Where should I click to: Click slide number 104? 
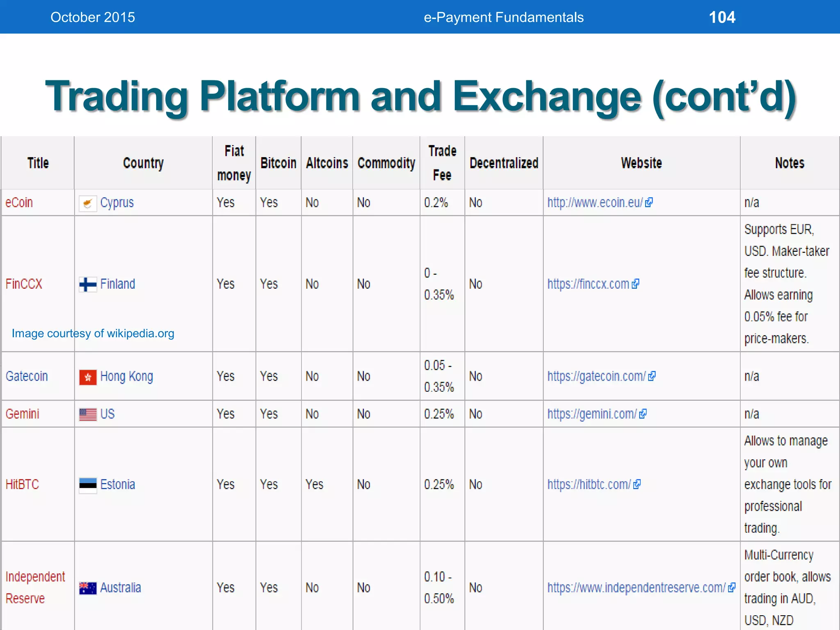[x=722, y=17]
